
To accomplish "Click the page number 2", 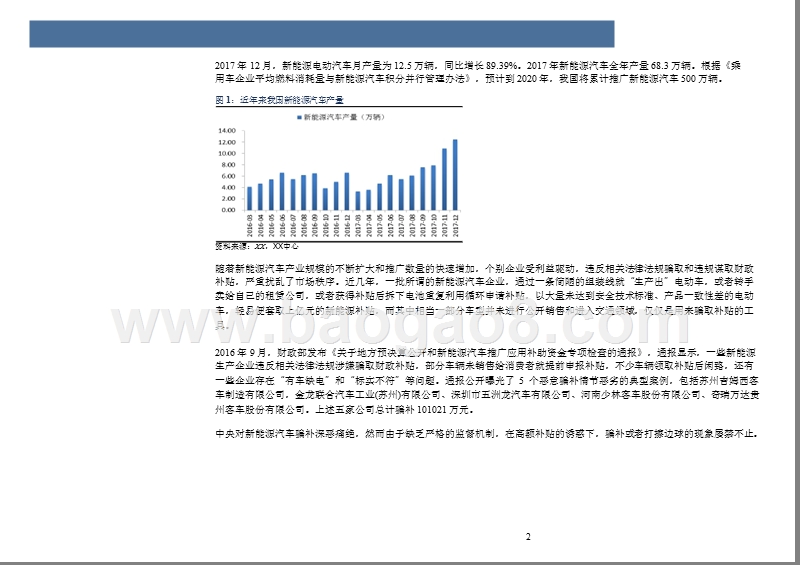I will click(528, 536).
